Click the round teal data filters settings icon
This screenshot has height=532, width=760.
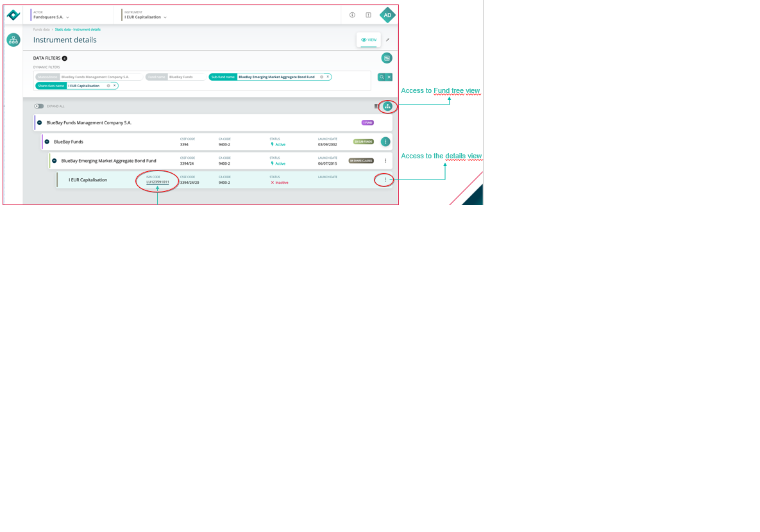click(x=386, y=58)
